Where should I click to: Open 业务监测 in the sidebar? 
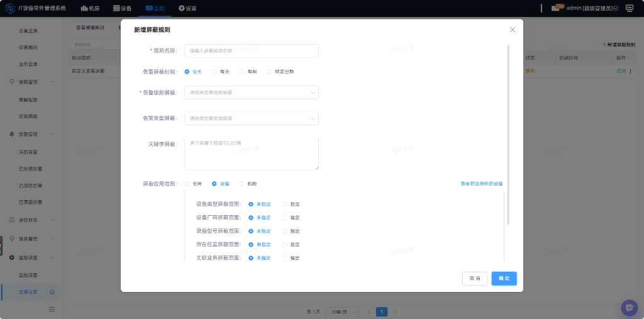(x=28, y=65)
